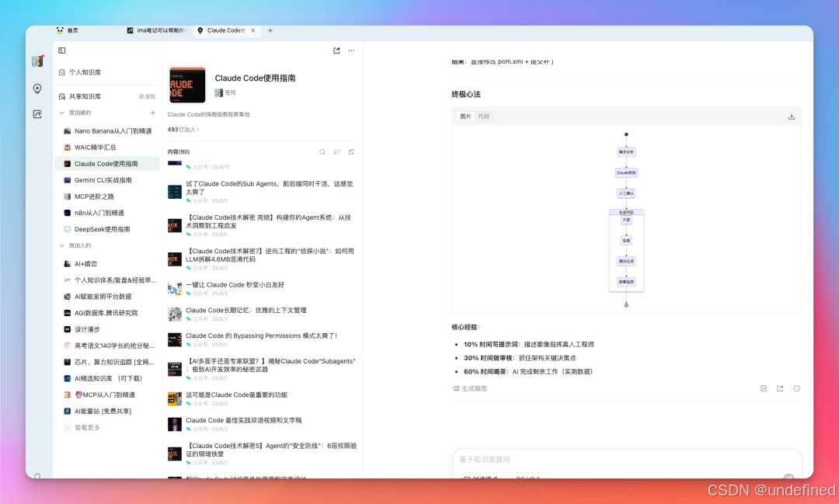The width and height of the screenshot is (839, 504).
Task: Switch to the 首页 tab
Action: point(69,30)
